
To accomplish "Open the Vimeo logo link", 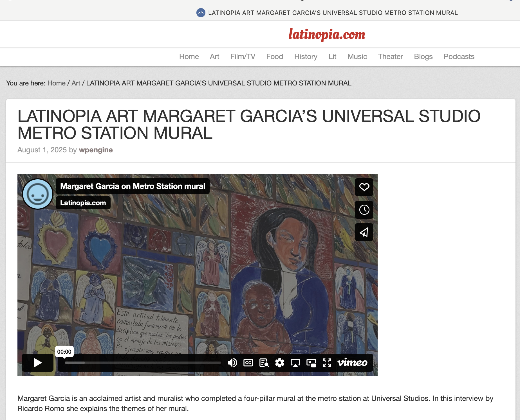I will [352, 362].
